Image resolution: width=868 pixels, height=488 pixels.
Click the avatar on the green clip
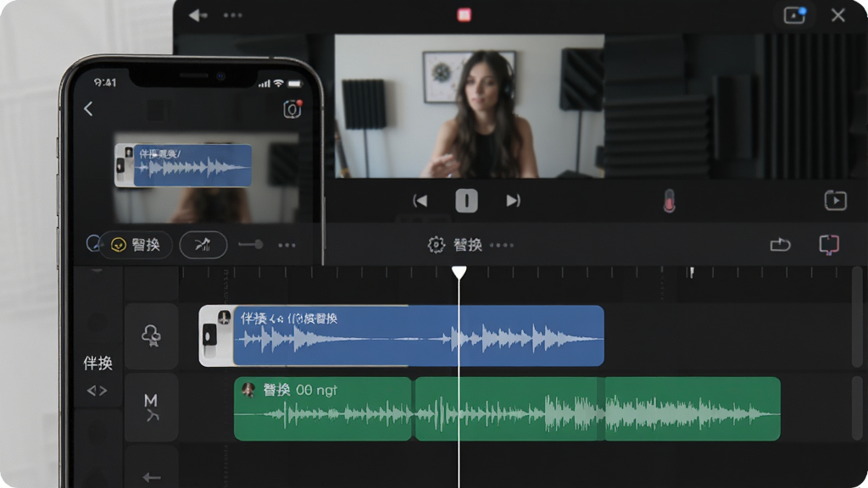point(248,390)
